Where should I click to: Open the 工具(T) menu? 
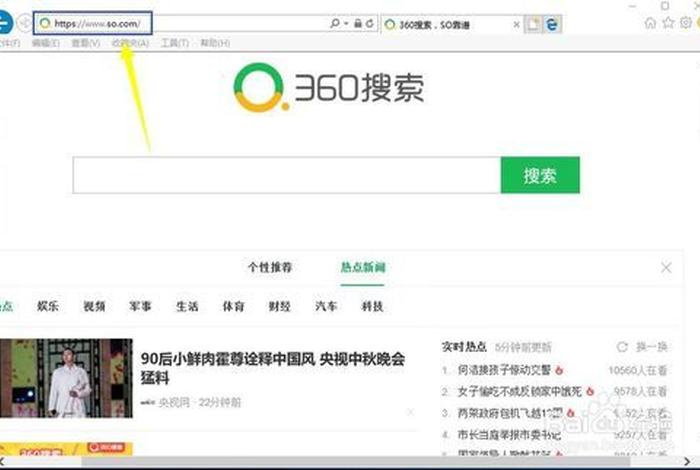175,43
